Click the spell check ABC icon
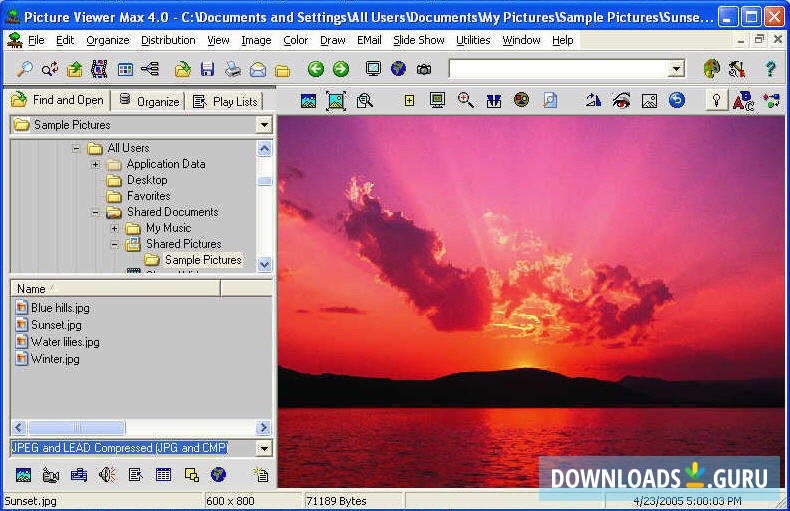This screenshot has height=511, width=790. click(743, 100)
